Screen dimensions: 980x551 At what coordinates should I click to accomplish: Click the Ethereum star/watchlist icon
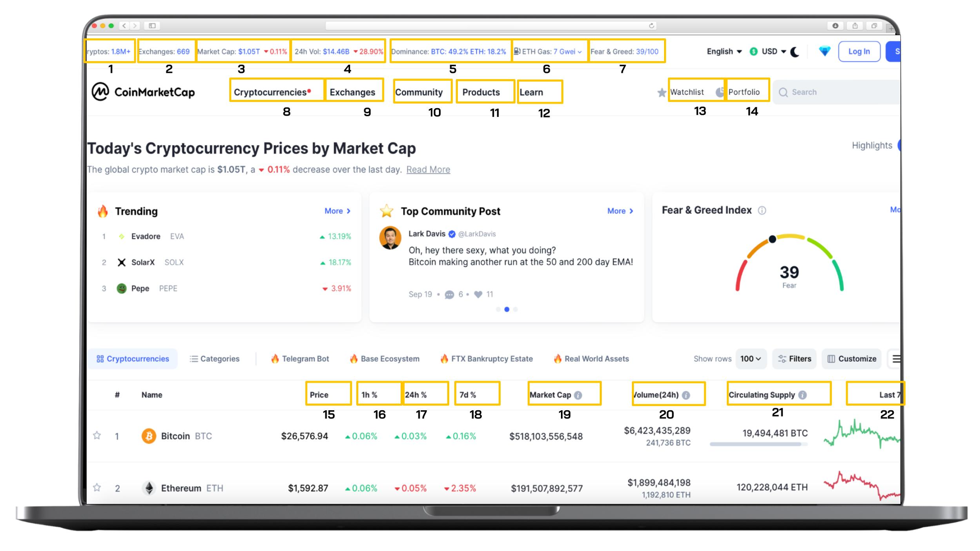96,488
